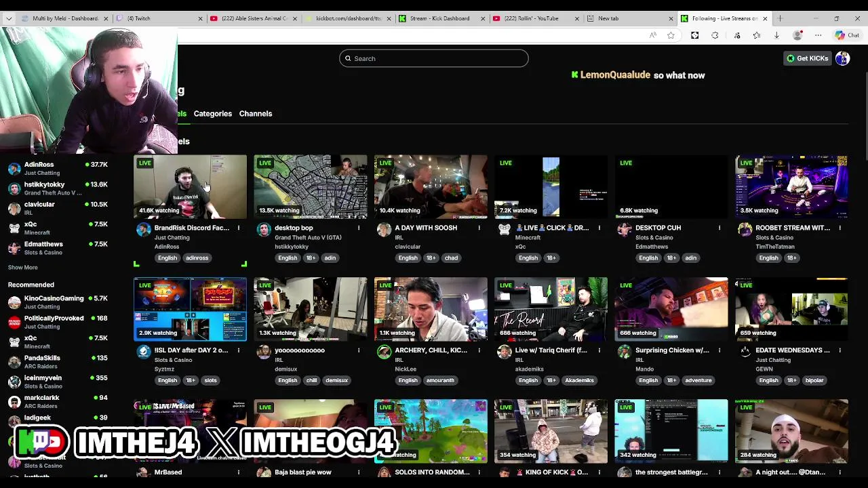Click markclarkk in recommended list
868x488 pixels.
click(58, 401)
